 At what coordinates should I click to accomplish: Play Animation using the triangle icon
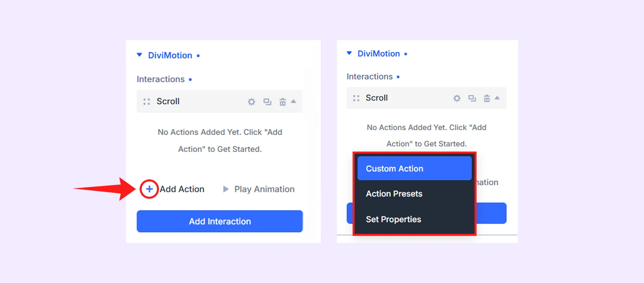coord(226,189)
